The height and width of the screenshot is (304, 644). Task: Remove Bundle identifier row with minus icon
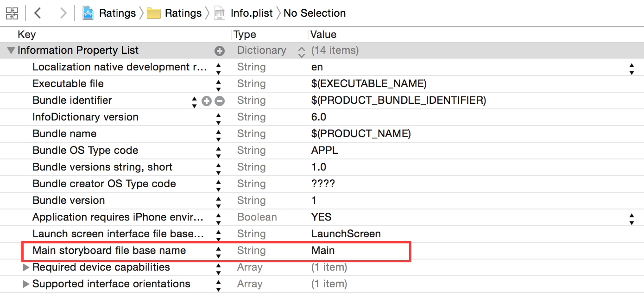tap(220, 101)
